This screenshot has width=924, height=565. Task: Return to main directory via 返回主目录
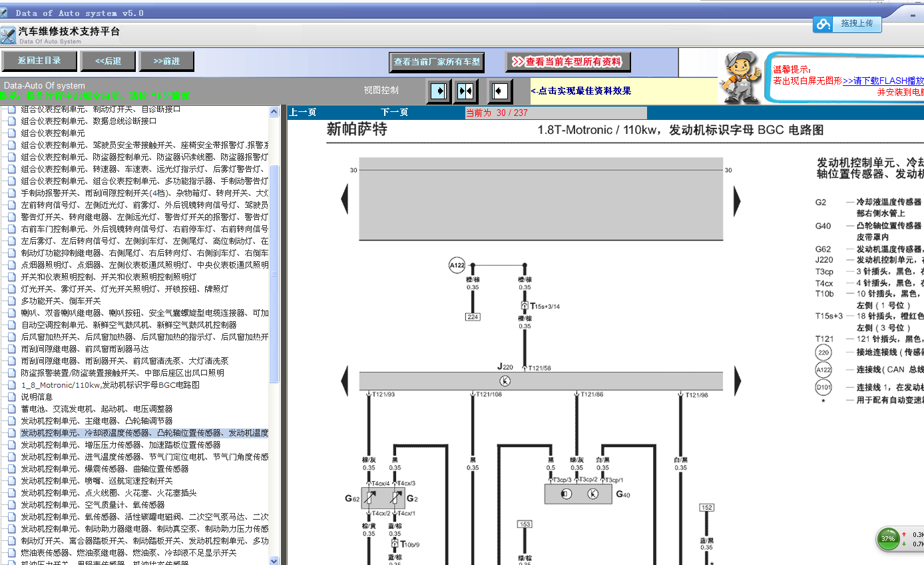pos(39,61)
